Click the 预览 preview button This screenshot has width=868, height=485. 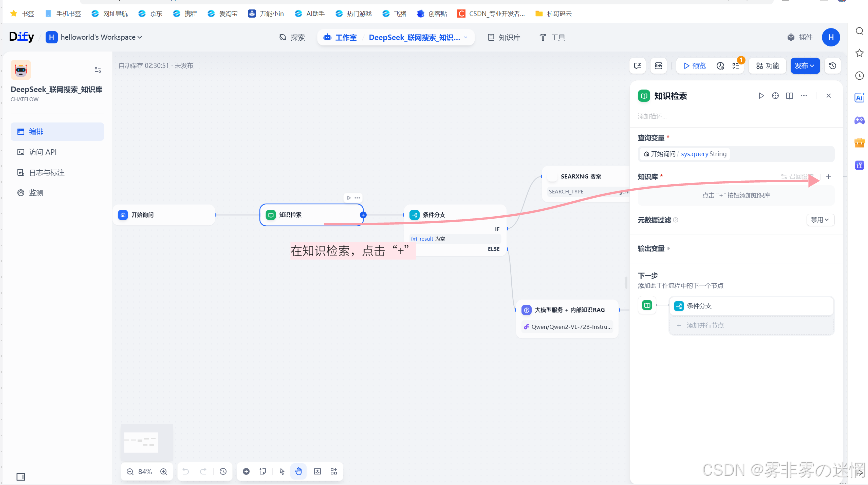point(694,66)
